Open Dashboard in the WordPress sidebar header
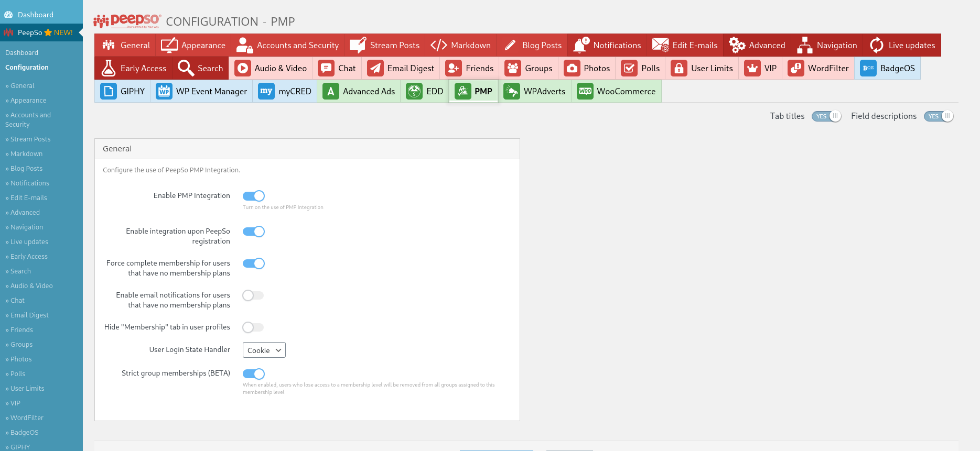 click(41, 15)
